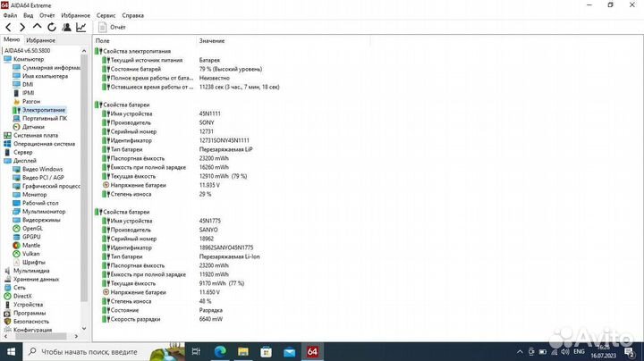Go up one level with the up arrow icon
This screenshot has width=644, height=361.
(x=37, y=27)
